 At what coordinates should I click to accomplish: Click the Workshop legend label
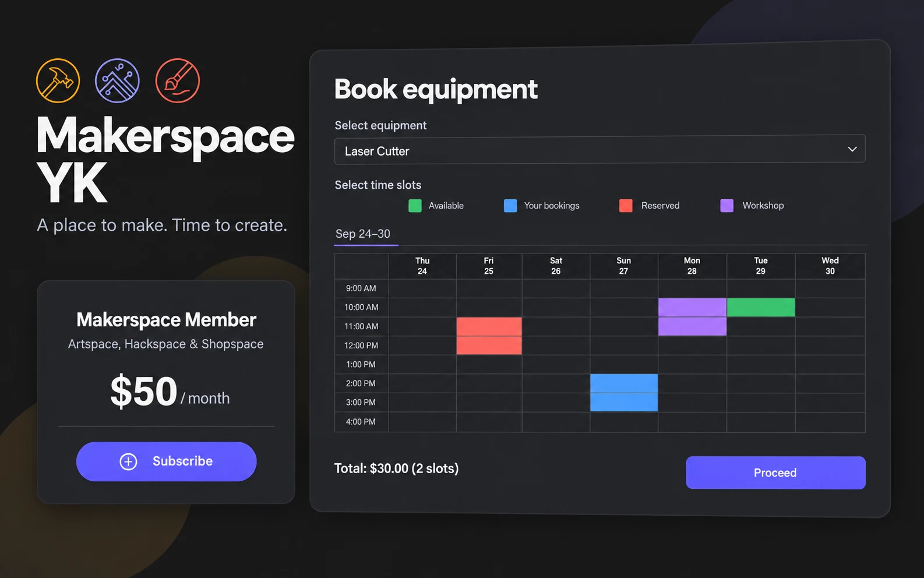pyautogui.click(x=763, y=206)
